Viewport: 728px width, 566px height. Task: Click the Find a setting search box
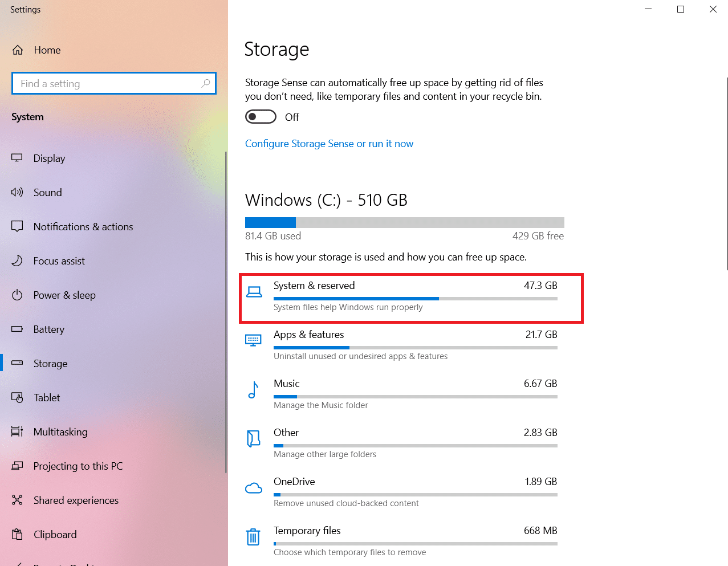[x=113, y=83]
